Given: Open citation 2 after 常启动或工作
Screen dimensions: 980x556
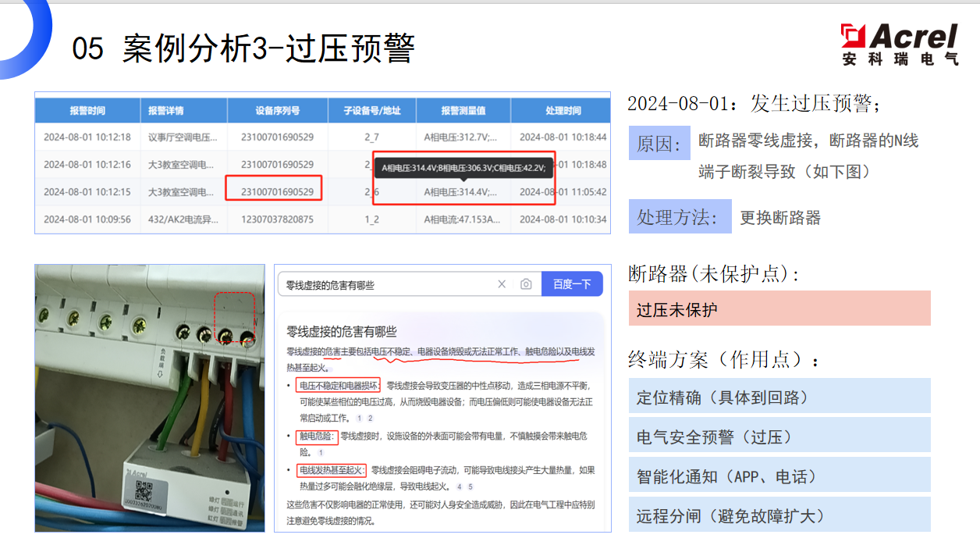Looking at the screenshot, I should (371, 419).
